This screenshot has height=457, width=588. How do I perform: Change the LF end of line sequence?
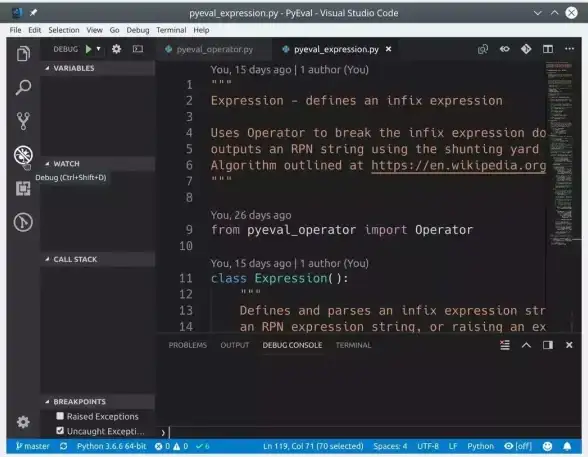[453, 446]
